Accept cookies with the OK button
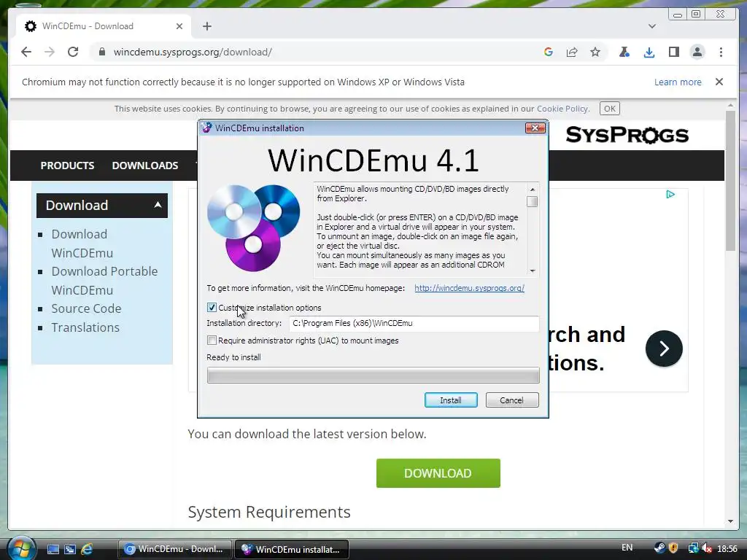Viewport: 747px width, 560px height. coord(609,109)
